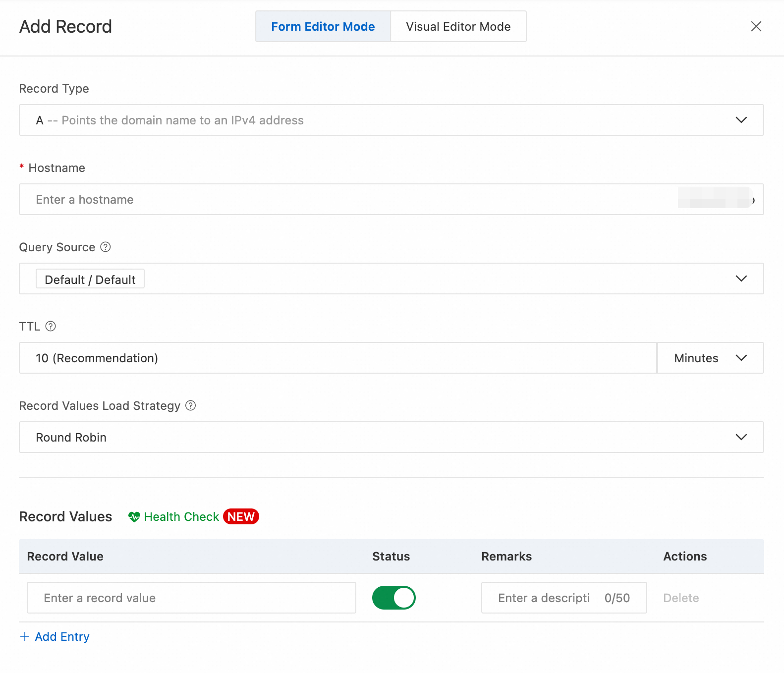
Task: Switch to Visual Editor Mode tab
Action: [x=458, y=26]
